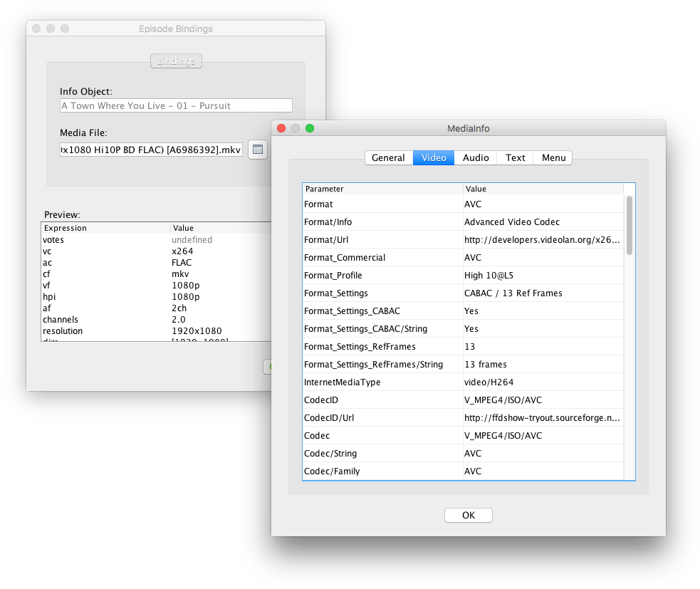Open the Menu tab

(553, 157)
